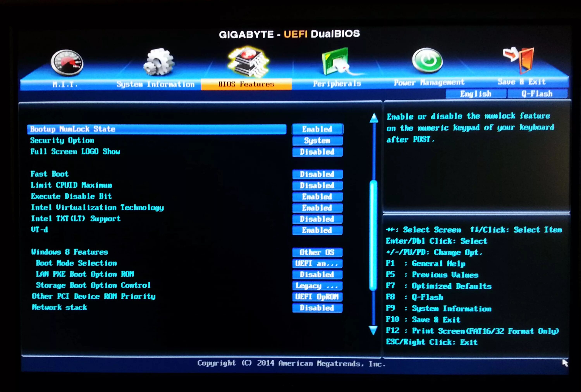Open the M.I.T. speedometer icon

(67, 63)
